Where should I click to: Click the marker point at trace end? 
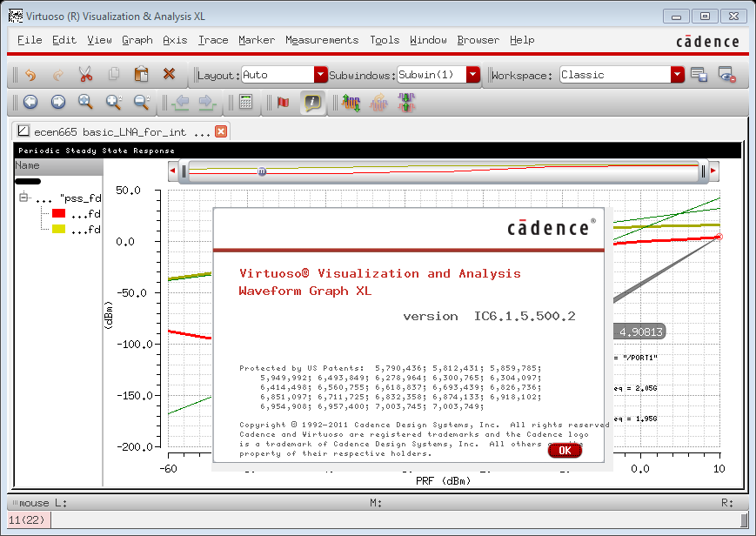coord(719,237)
